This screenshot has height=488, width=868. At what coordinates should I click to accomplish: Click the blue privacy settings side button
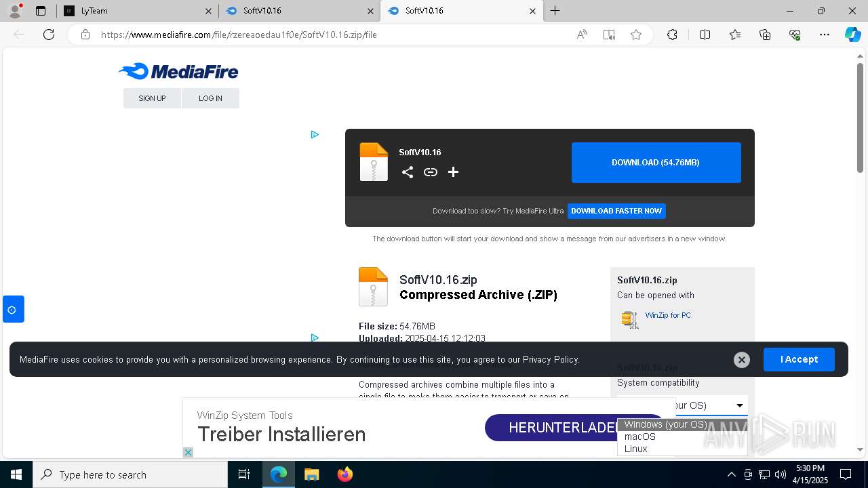[13, 309]
